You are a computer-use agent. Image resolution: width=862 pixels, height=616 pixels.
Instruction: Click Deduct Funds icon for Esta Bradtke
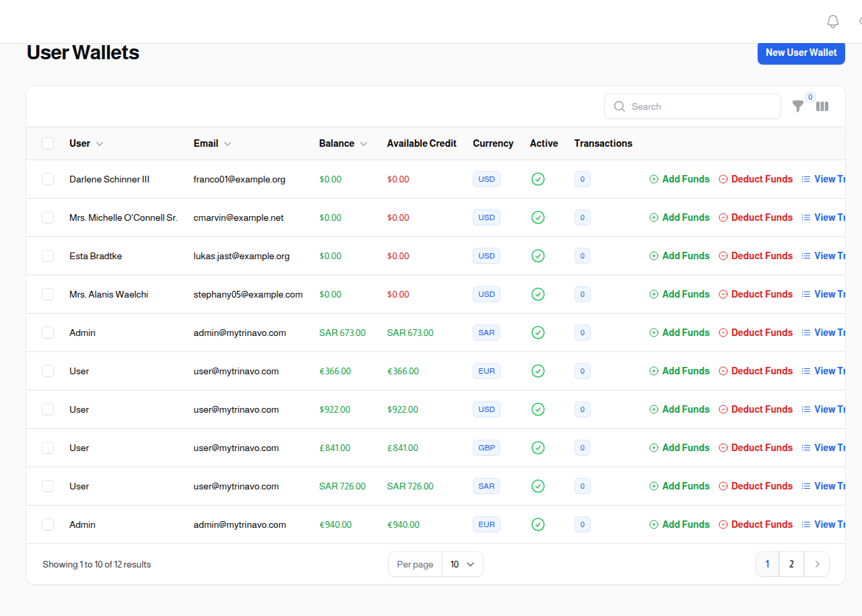(723, 256)
